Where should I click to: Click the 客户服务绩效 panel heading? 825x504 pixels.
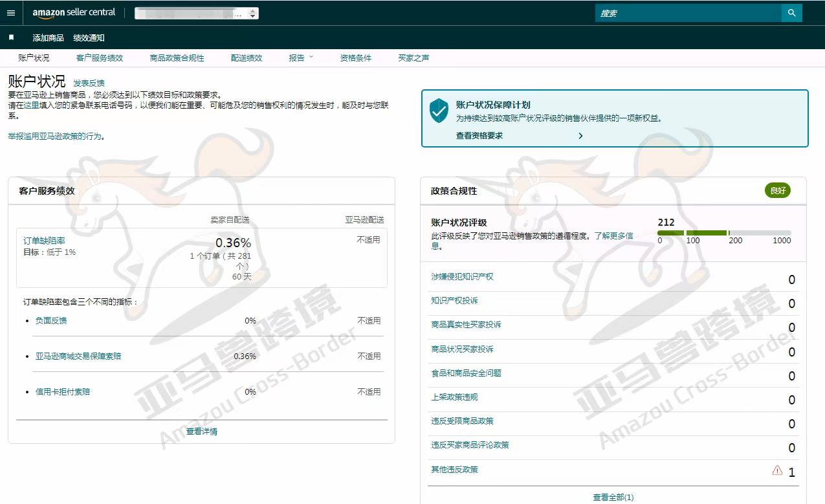pyautogui.click(x=47, y=191)
